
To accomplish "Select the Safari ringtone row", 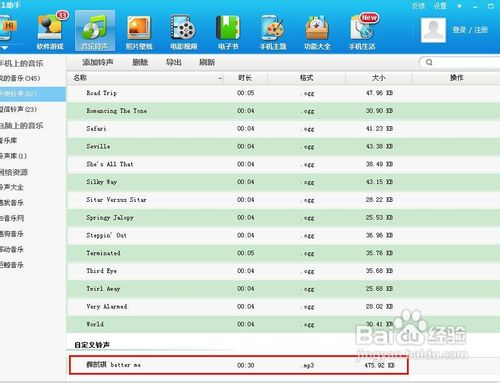I will coord(283,129).
